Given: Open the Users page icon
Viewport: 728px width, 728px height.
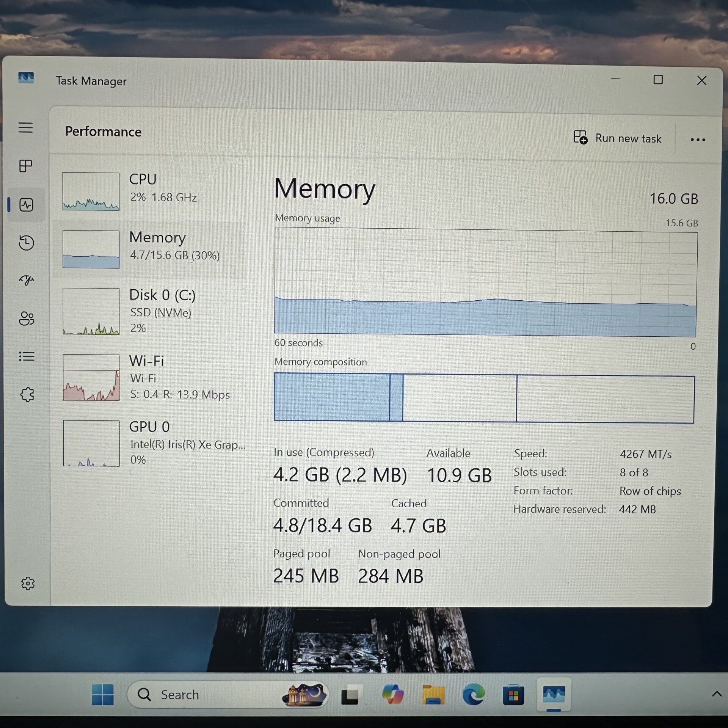Looking at the screenshot, I should click(26, 318).
